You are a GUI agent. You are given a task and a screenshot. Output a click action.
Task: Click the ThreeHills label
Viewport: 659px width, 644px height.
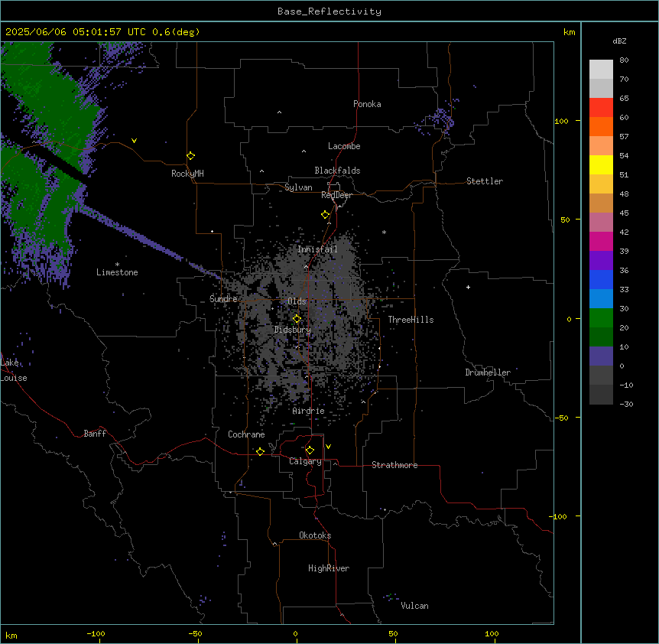(x=411, y=320)
